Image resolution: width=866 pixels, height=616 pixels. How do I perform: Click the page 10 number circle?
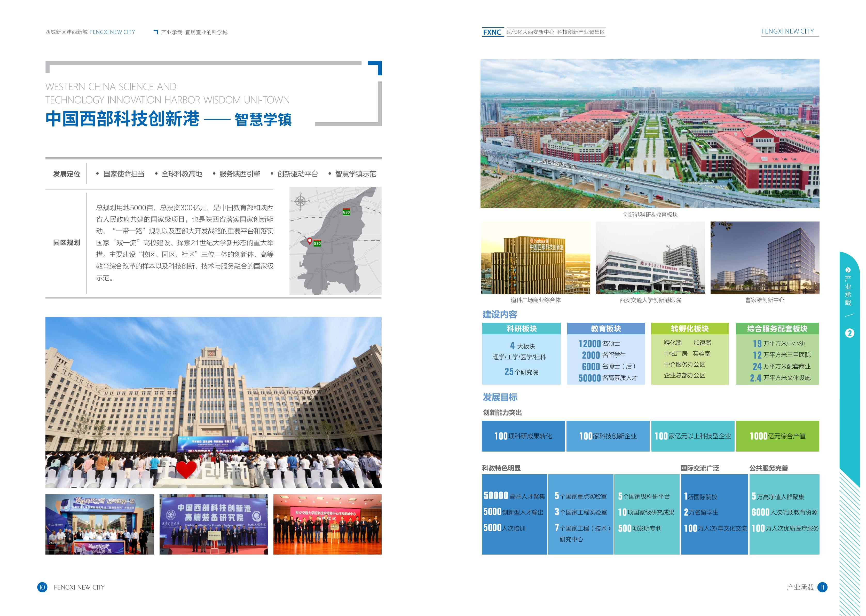tap(42, 587)
